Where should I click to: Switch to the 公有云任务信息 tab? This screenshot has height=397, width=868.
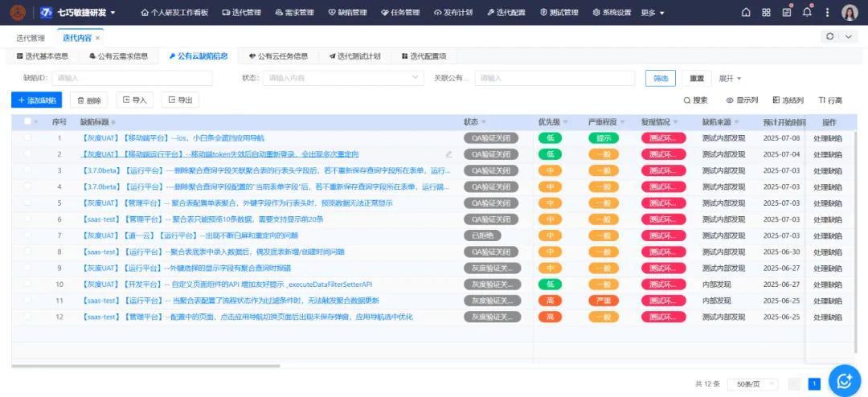(x=277, y=56)
